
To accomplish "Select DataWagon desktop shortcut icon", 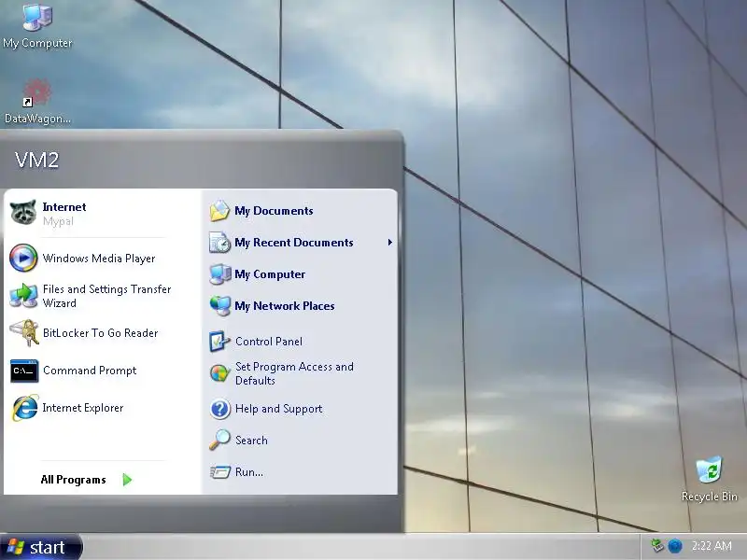I will 37,92.
